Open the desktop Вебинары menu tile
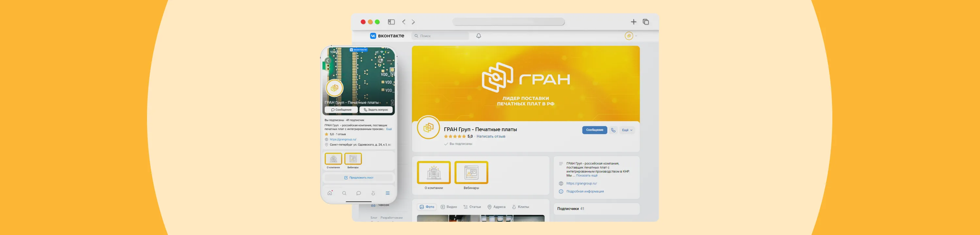Viewport: 980px width, 235px height. click(471, 175)
